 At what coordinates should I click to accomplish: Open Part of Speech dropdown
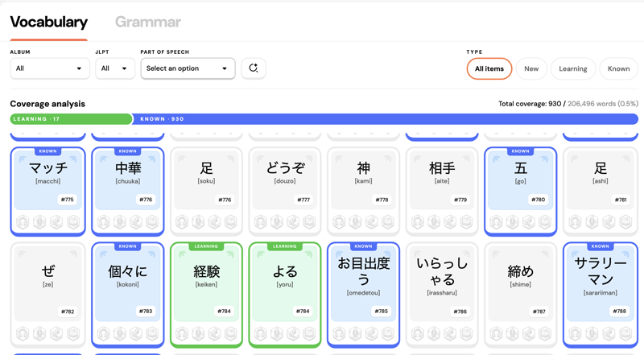click(188, 68)
